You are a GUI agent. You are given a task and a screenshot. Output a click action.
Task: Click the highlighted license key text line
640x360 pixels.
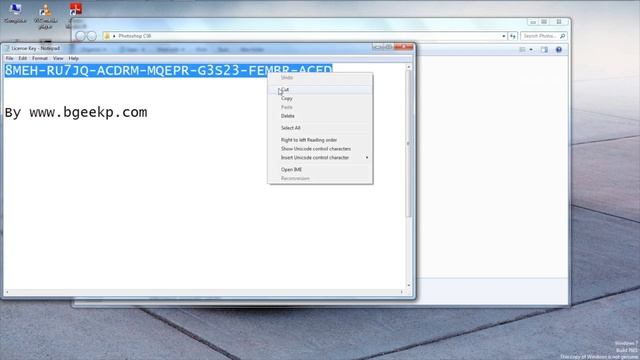pos(169,70)
